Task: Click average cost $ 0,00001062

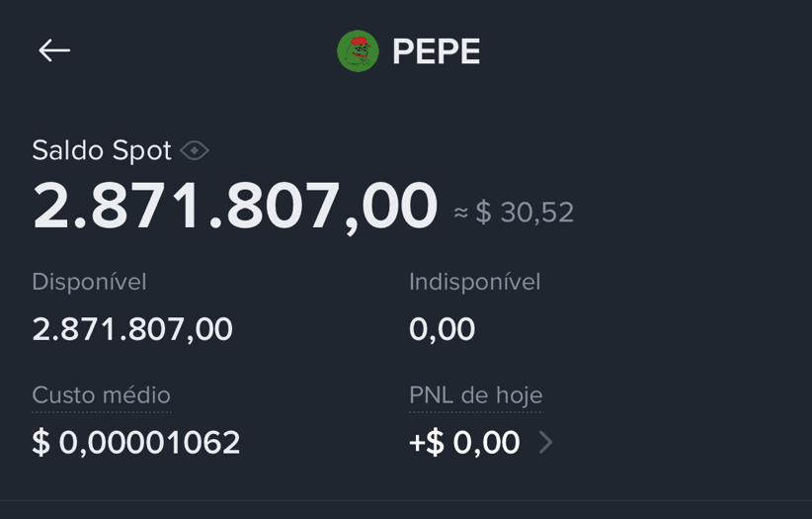Action: click(x=136, y=442)
